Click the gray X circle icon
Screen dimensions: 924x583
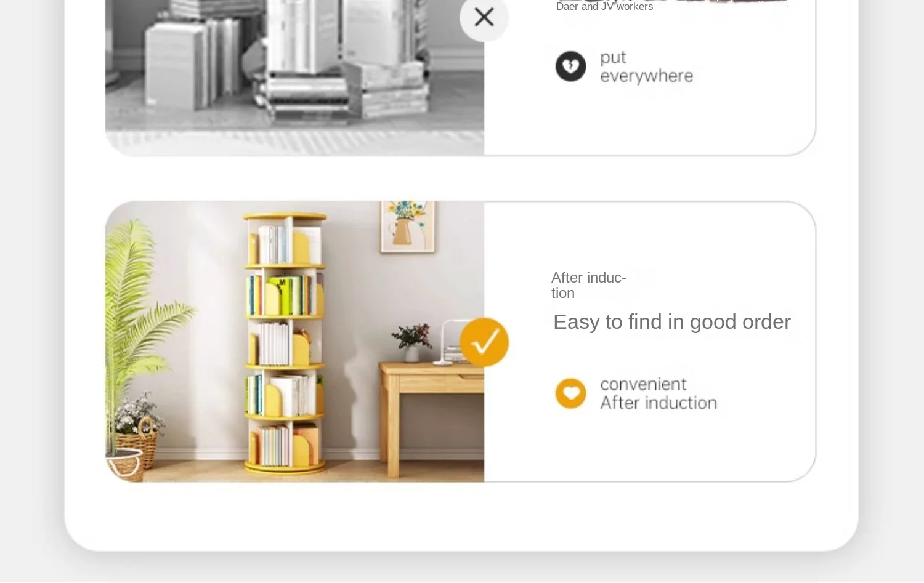[x=484, y=17]
